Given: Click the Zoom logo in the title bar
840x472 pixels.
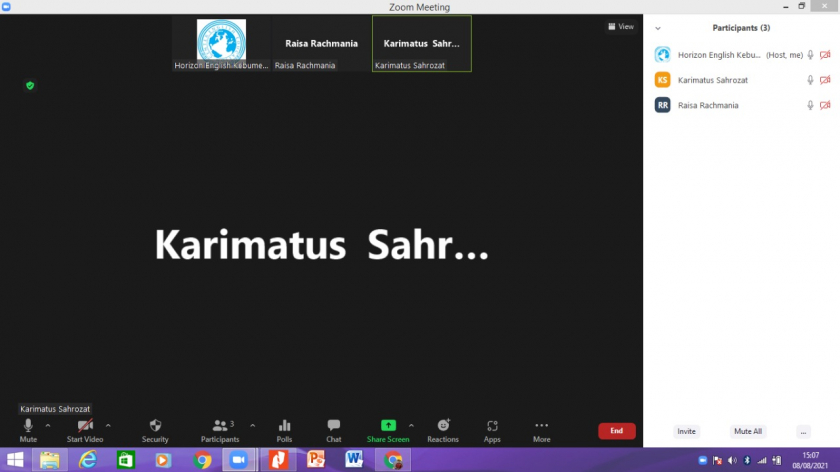Looking at the screenshot, I should pos(6,6).
